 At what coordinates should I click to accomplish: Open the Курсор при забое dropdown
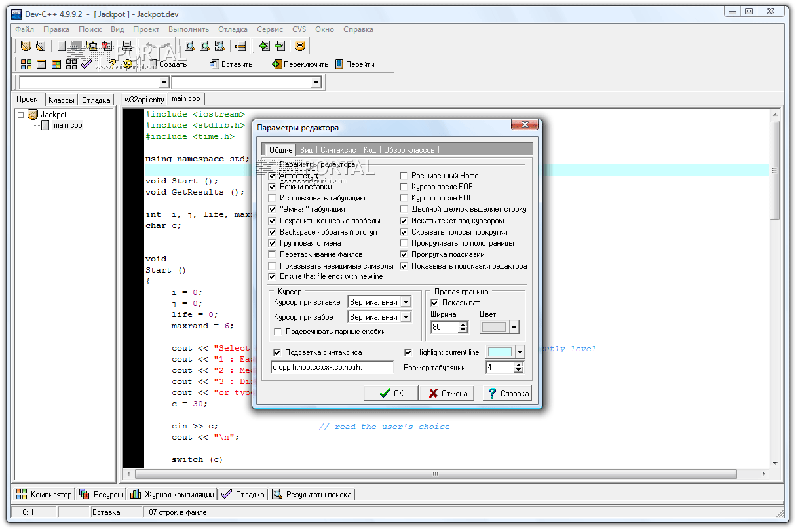point(406,317)
